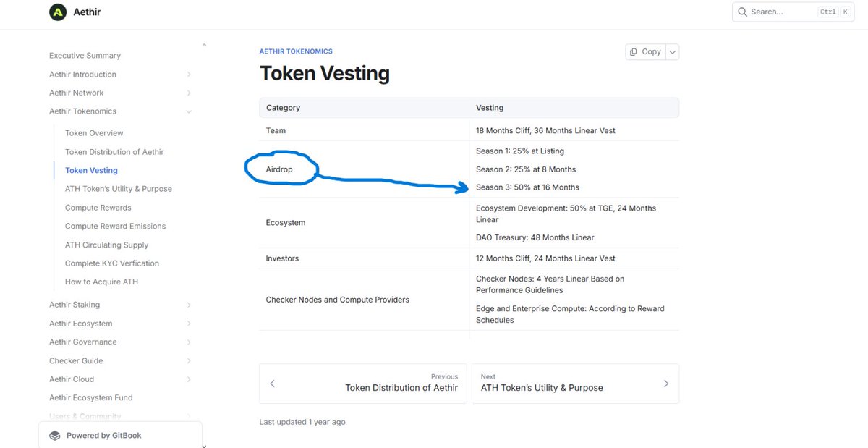Open Checker Guide in sidebar
This screenshot has width=868, height=448.
[x=76, y=360]
